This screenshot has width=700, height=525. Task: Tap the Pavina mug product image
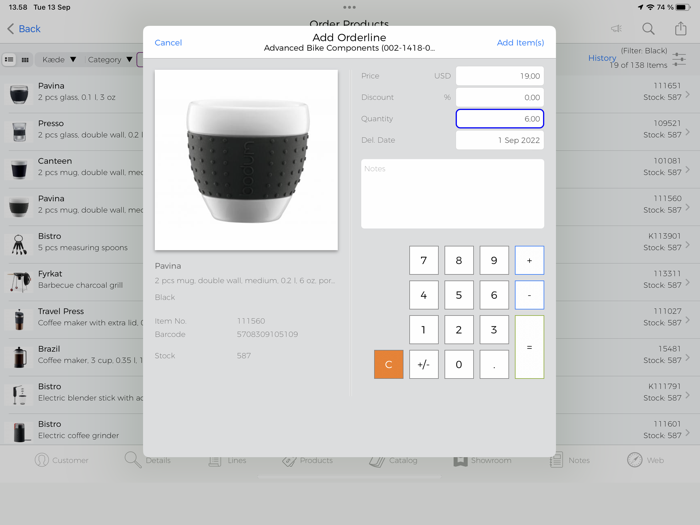[246, 160]
